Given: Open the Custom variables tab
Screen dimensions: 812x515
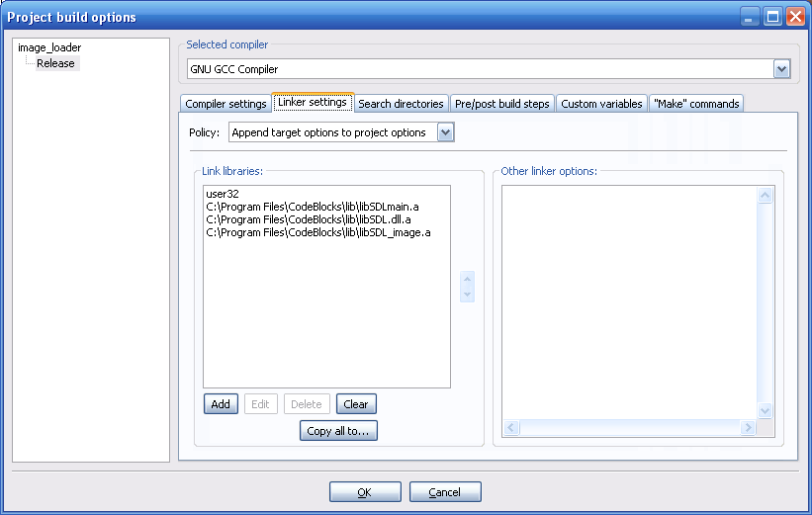Looking at the screenshot, I should 601,104.
